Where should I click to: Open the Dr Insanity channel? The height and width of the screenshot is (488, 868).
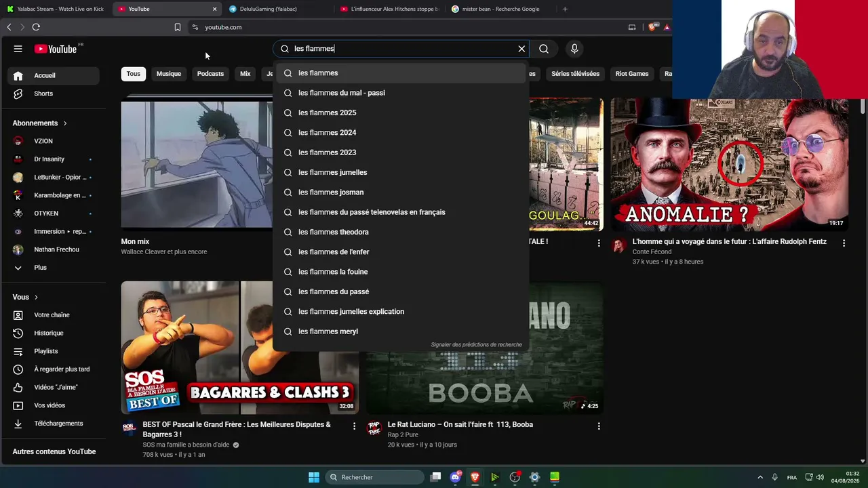pos(53,159)
